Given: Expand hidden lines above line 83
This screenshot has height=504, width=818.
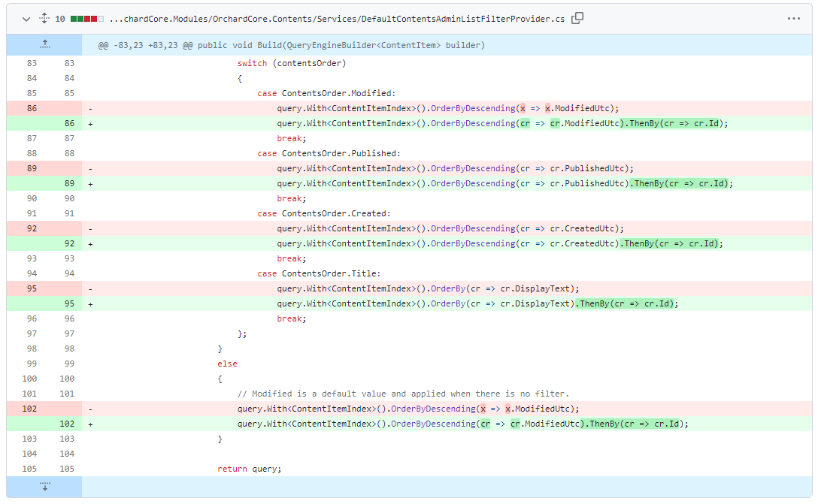Looking at the screenshot, I should pyautogui.click(x=45, y=45).
